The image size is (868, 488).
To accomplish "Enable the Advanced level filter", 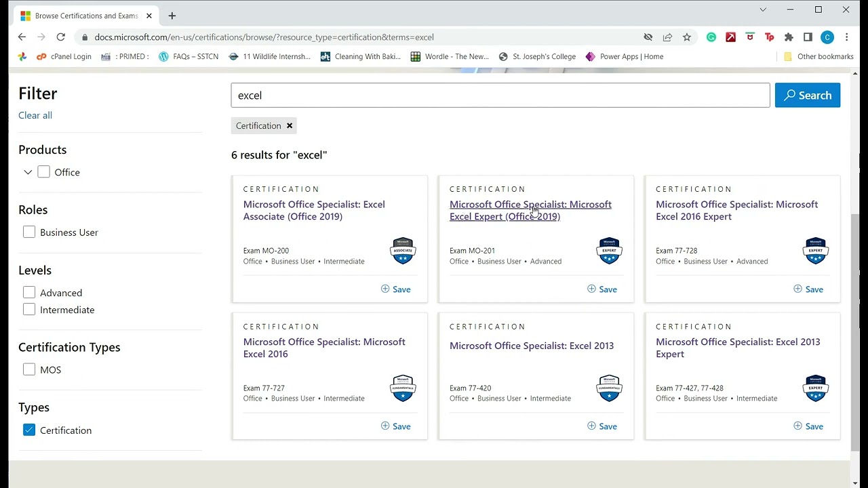I will [x=29, y=293].
